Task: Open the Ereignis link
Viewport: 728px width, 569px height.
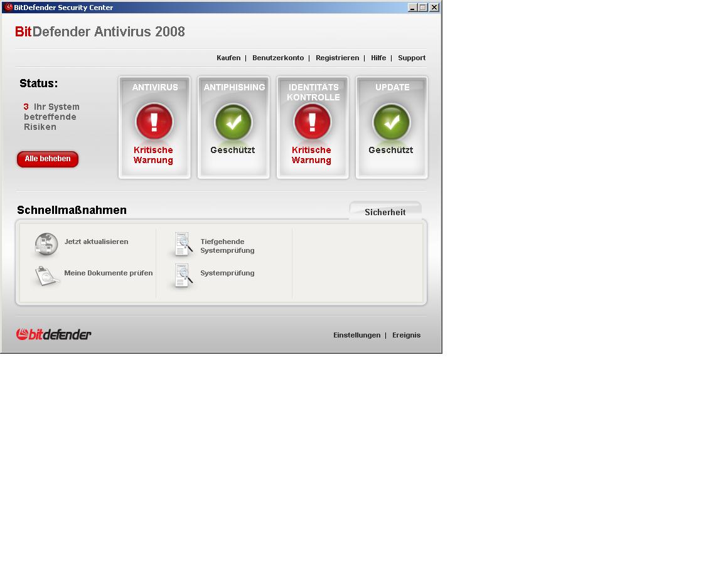Action: coord(406,335)
